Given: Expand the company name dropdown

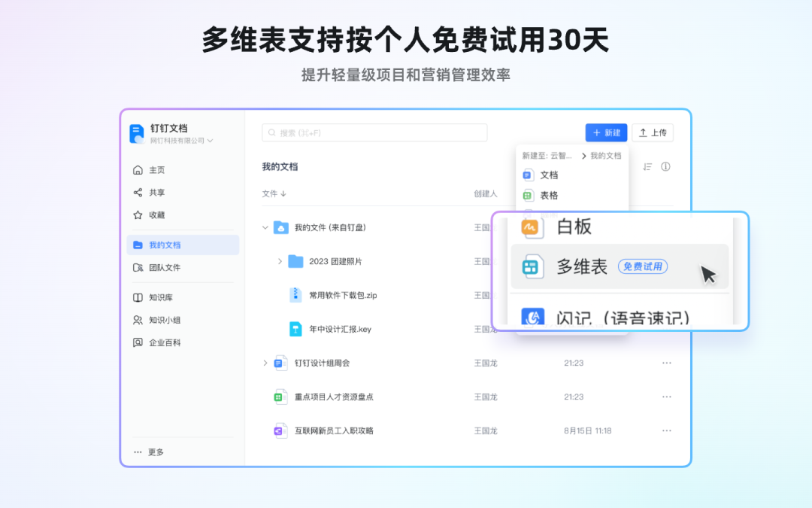Looking at the screenshot, I should click(x=211, y=141).
